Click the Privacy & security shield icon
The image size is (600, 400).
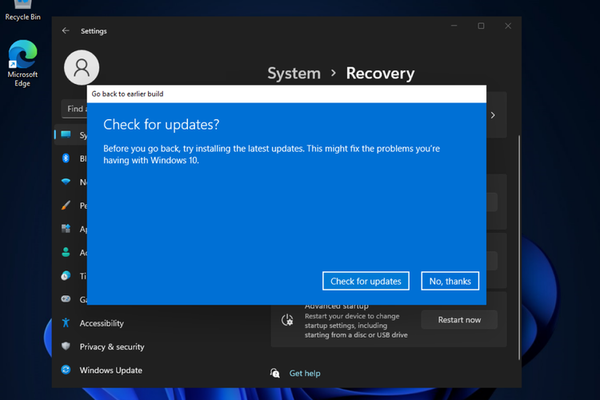click(66, 347)
